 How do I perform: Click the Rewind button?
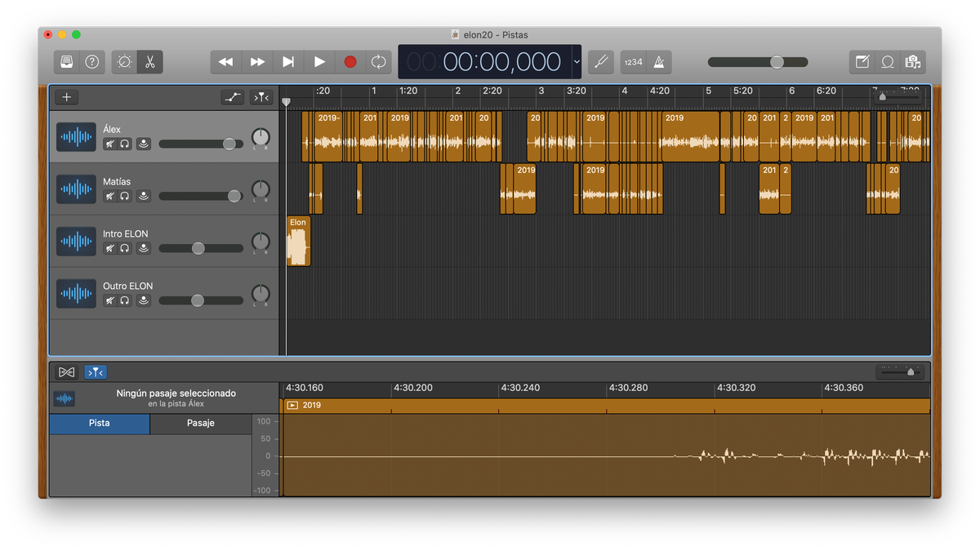coord(226,62)
